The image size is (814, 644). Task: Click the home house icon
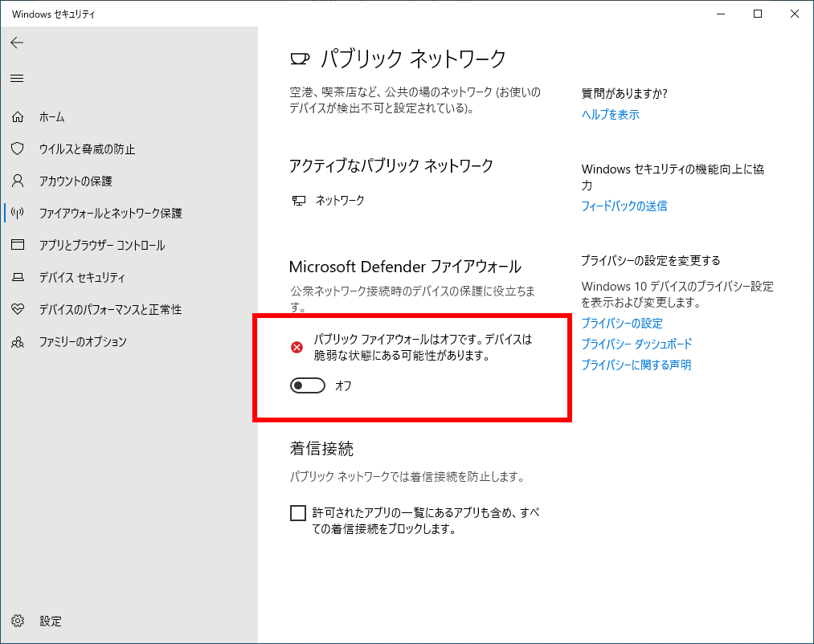tap(18, 116)
